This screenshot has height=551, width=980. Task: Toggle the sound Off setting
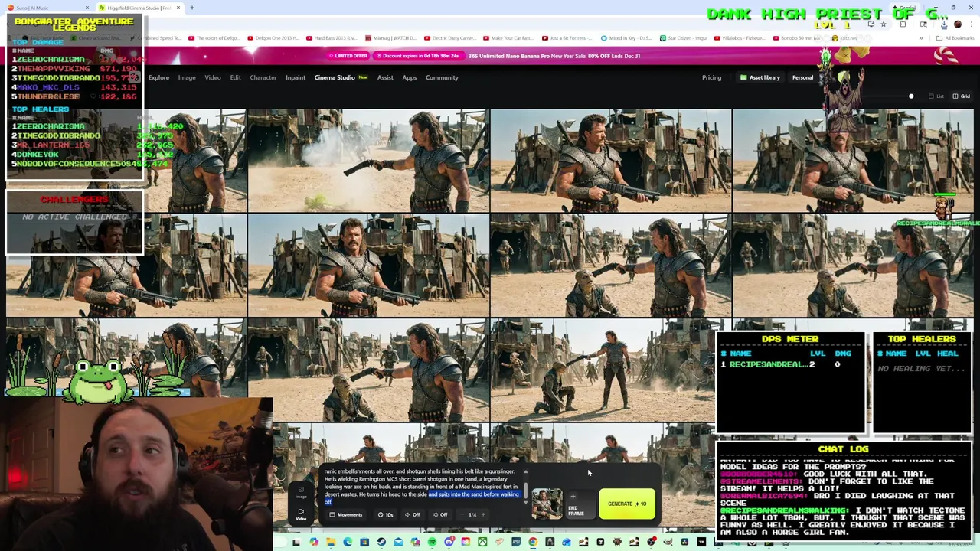click(413, 514)
